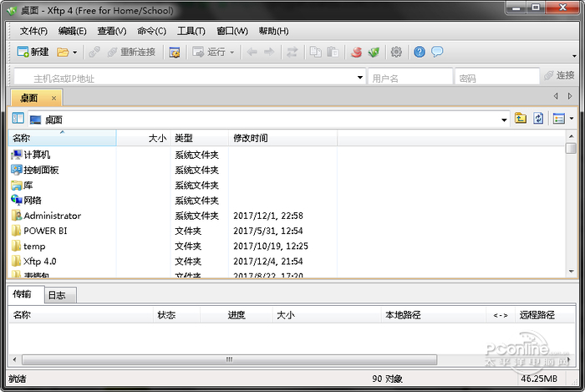Sort files by 修改时间 column header
The image size is (585, 392).
(251, 138)
